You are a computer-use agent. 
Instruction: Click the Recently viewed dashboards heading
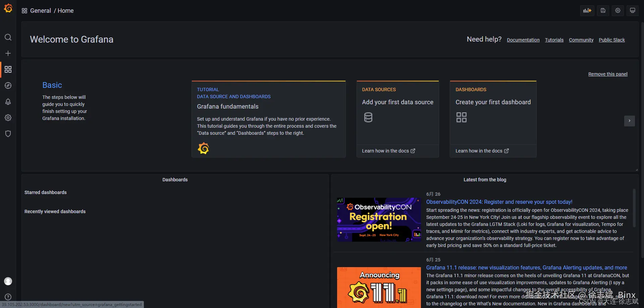click(55, 211)
